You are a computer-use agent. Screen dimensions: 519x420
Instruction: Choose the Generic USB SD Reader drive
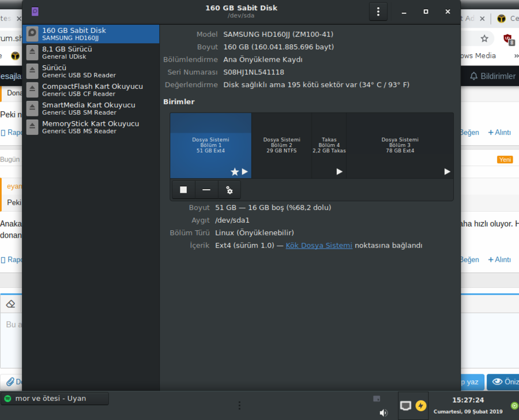click(x=91, y=71)
